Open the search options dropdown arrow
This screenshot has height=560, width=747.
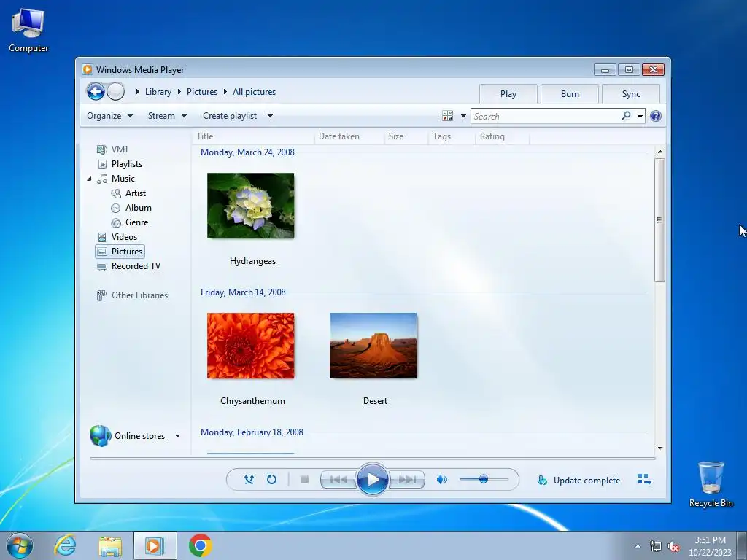point(640,116)
